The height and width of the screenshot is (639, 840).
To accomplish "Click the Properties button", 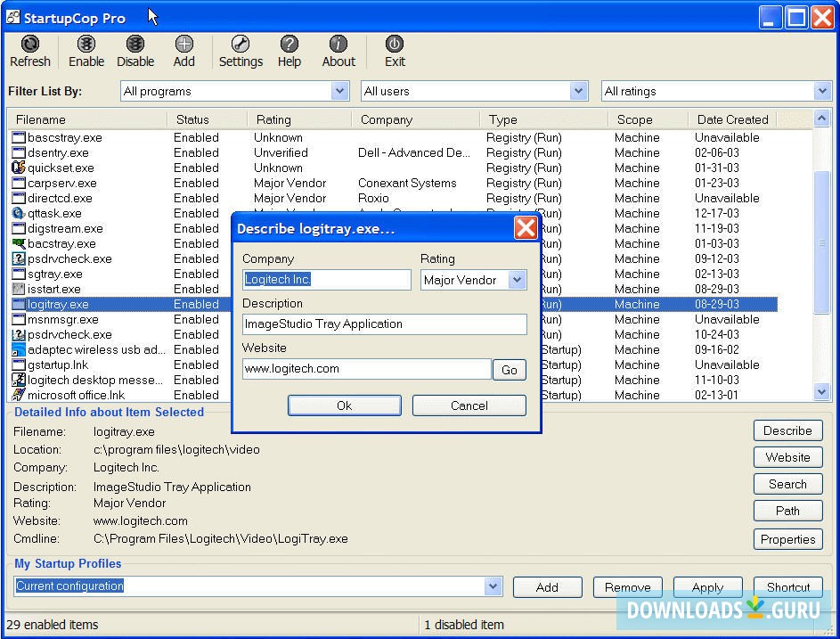I will click(x=787, y=539).
